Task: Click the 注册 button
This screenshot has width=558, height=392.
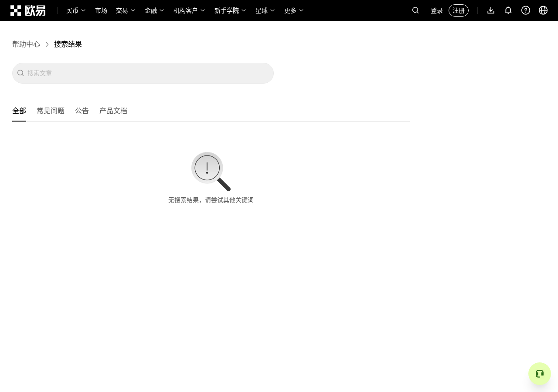Action: [x=459, y=10]
